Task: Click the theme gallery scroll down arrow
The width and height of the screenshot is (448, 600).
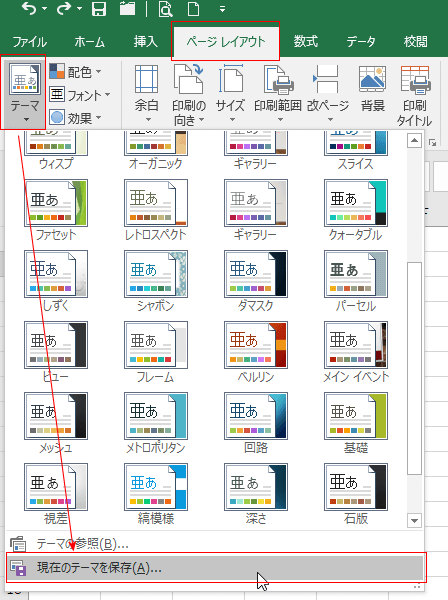Action: tap(414, 520)
